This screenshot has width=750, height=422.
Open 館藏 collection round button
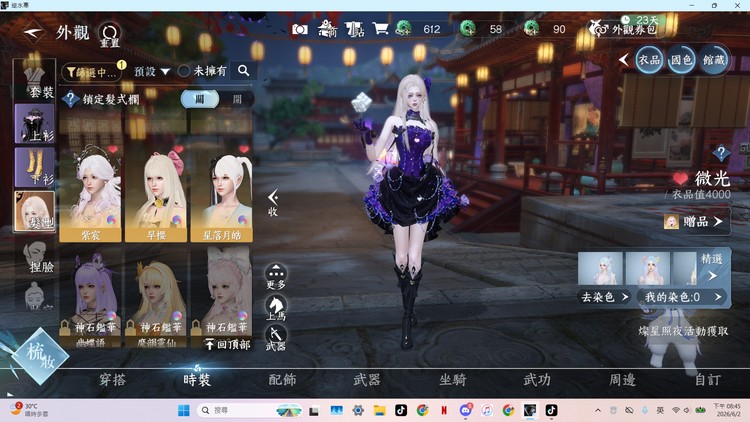[714, 60]
